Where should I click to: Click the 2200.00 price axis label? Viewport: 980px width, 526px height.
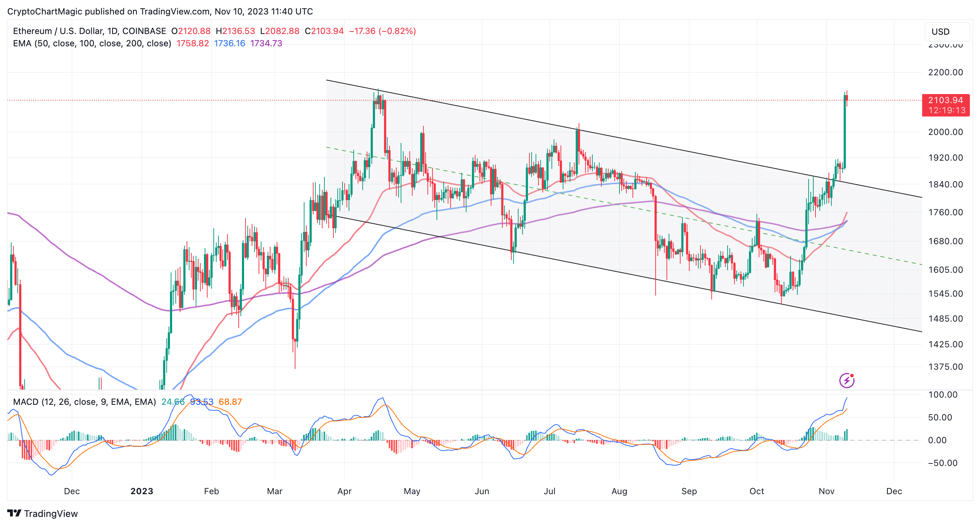pyautogui.click(x=945, y=72)
